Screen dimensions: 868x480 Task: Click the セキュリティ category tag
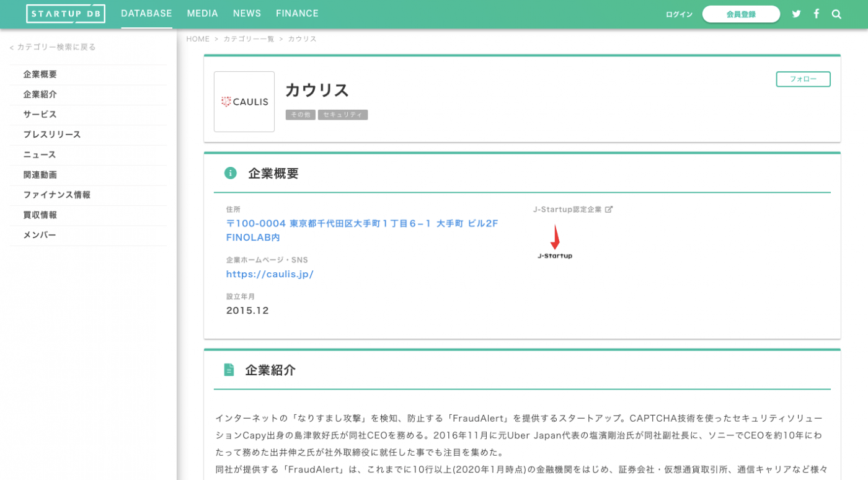tap(343, 115)
